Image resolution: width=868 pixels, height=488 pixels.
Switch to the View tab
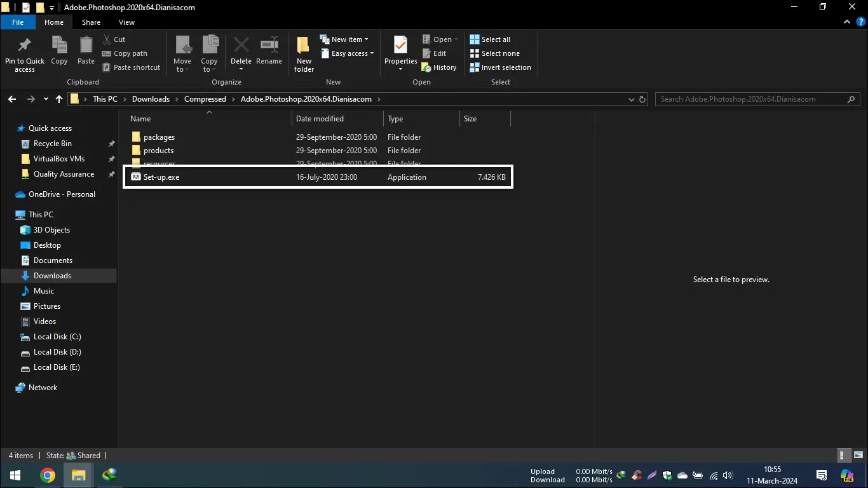click(x=126, y=22)
